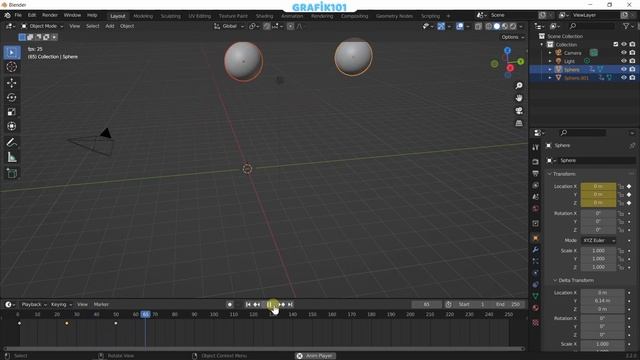Select the Select Box tool
The width and height of the screenshot is (640, 360).
coord(11,53)
